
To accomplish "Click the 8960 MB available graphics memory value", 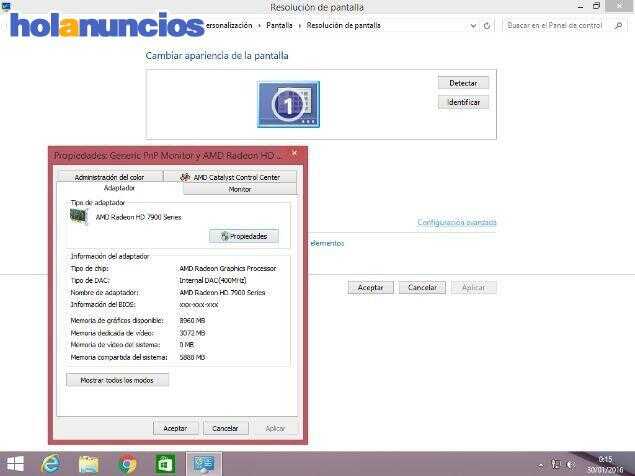I will coord(192,320).
